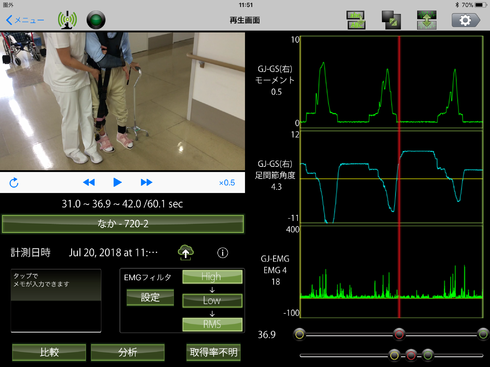Tap the green moment waveform graph

392,82
